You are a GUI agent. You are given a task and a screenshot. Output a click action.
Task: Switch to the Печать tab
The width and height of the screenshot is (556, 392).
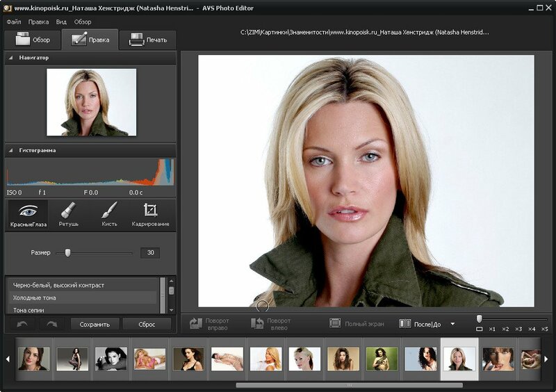pyautogui.click(x=147, y=40)
